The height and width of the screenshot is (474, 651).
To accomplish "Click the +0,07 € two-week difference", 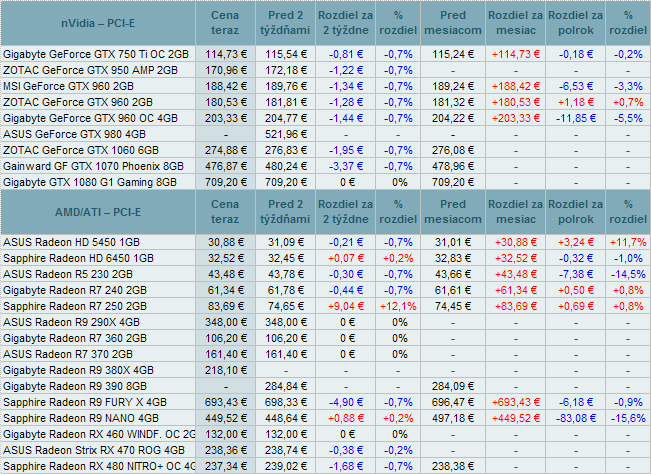I will pos(346,258).
